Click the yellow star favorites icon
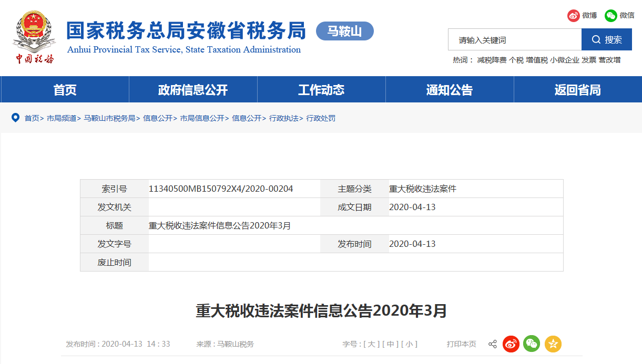This screenshot has height=364, width=642. tap(553, 344)
